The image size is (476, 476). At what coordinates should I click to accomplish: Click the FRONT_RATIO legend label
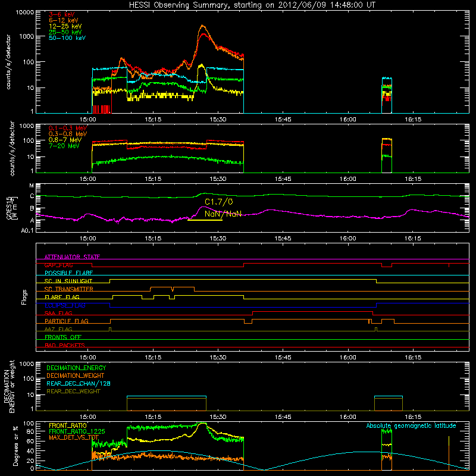click(68, 425)
